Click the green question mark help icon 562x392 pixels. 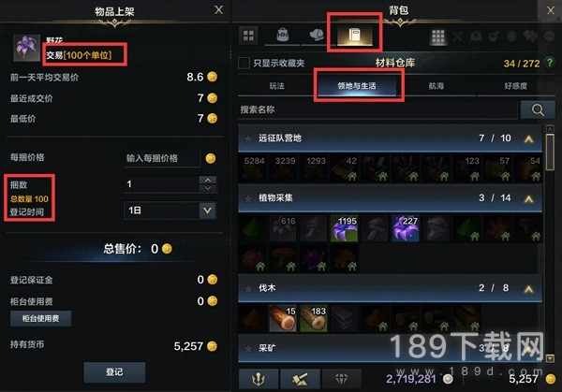tap(549, 63)
